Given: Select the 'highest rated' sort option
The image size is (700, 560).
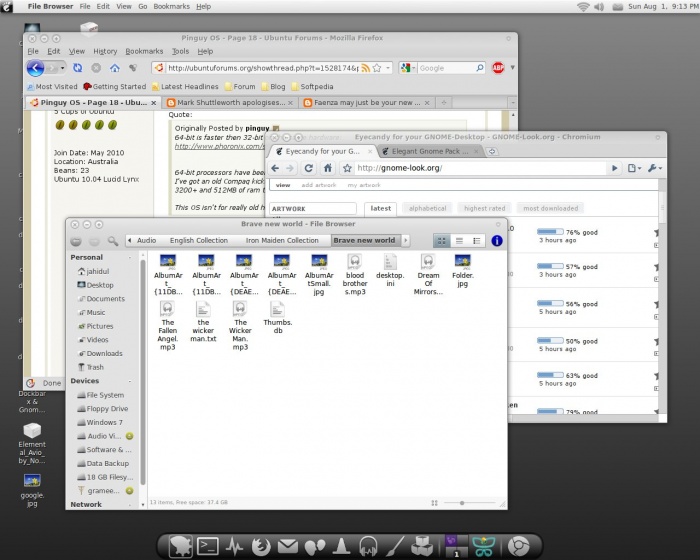Looking at the screenshot, I should point(484,208).
